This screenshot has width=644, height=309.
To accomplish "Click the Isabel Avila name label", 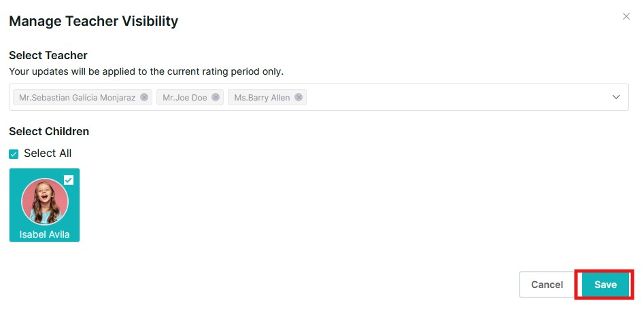I will (x=45, y=235).
